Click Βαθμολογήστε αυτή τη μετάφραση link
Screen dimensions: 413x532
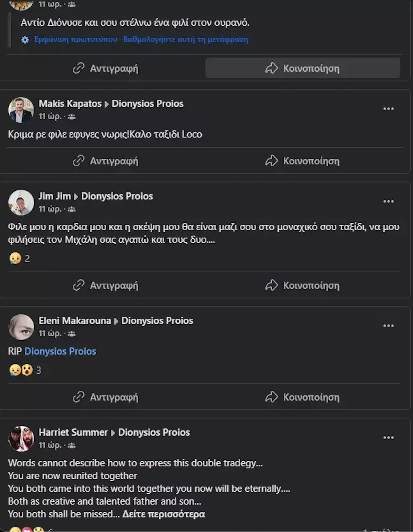tap(186, 40)
